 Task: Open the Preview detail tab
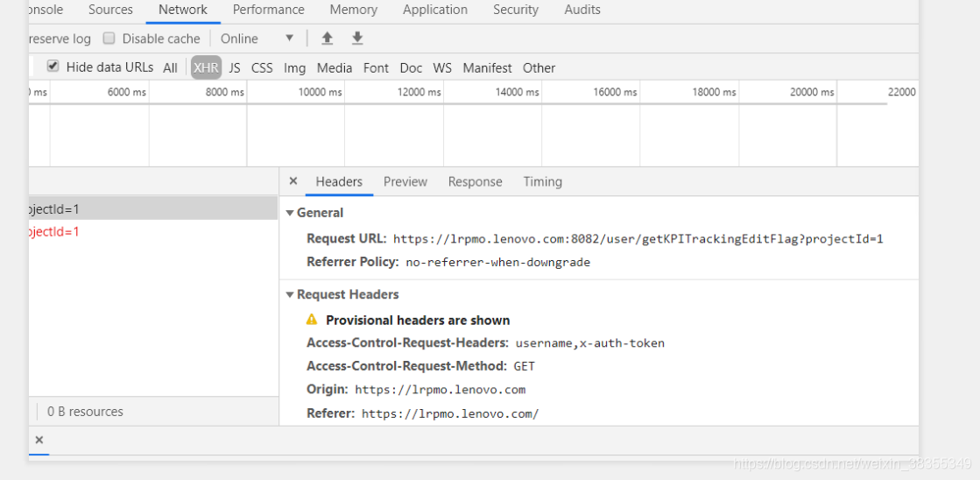click(405, 182)
